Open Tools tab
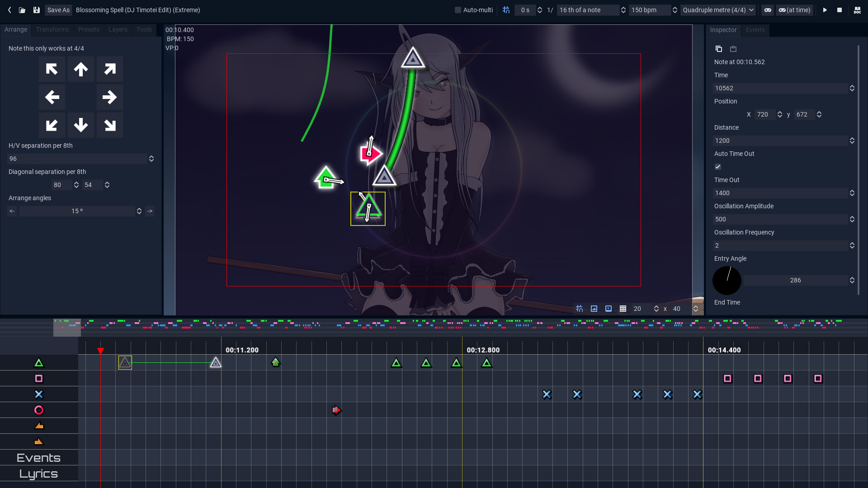868x488 pixels. tap(144, 29)
